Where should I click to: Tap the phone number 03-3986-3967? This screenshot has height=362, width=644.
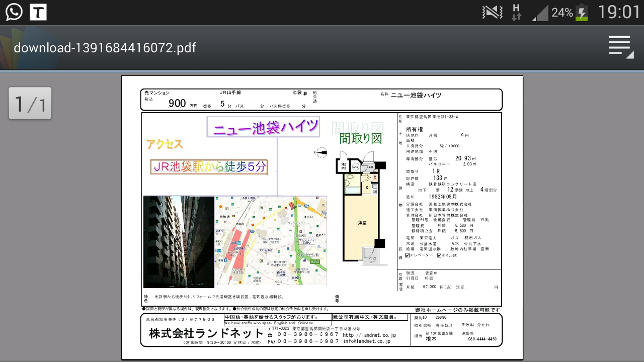coord(308,335)
